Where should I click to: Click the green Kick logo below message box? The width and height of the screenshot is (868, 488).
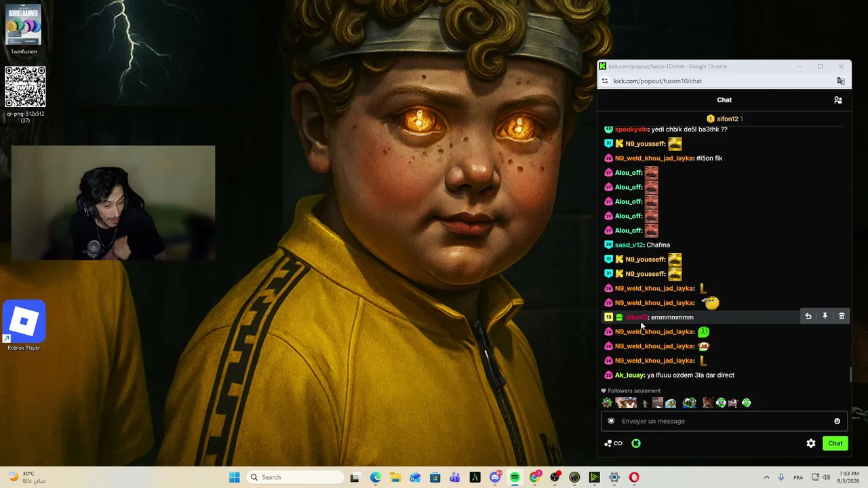click(636, 443)
